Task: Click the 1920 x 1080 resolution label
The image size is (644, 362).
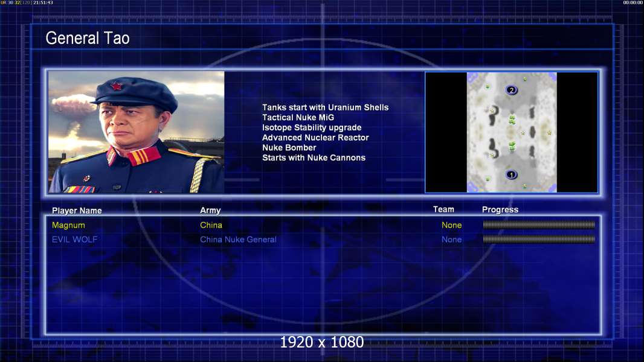Action: coord(321,342)
